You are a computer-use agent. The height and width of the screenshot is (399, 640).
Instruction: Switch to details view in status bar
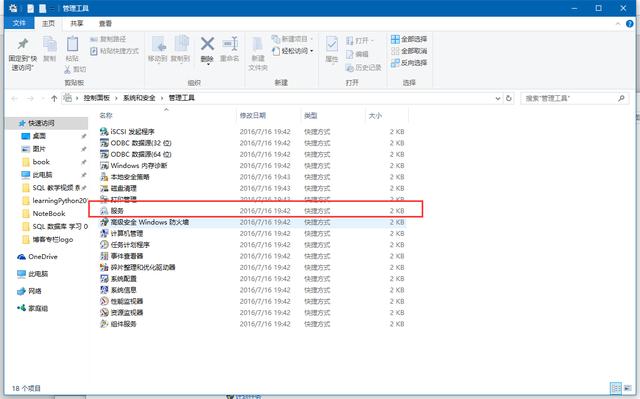[615, 388]
